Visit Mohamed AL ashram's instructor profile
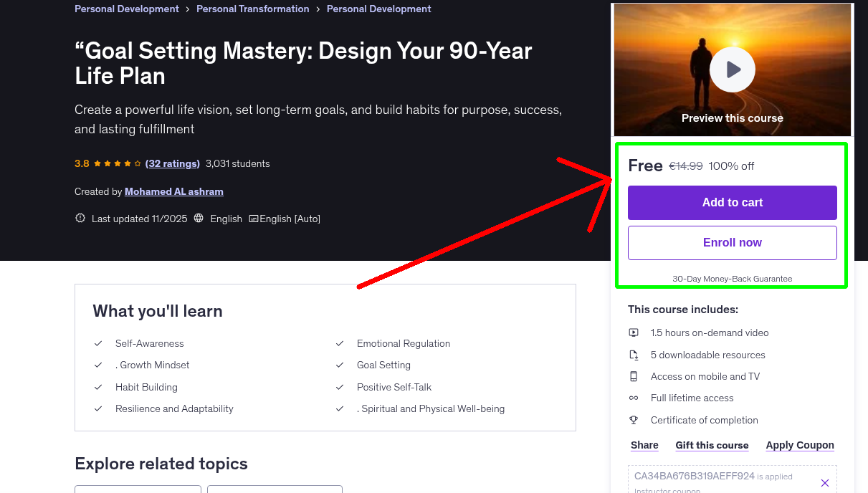 tap(173, 191)
